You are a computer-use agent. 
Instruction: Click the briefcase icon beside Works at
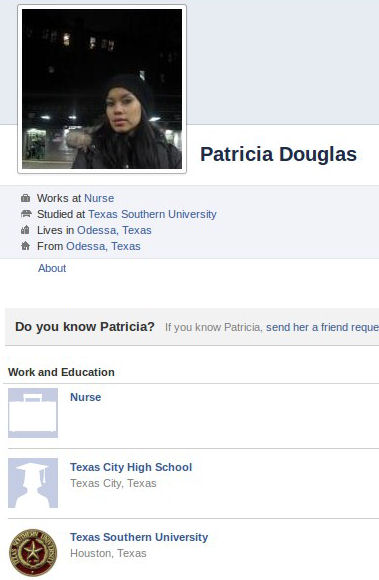(26, 198)
